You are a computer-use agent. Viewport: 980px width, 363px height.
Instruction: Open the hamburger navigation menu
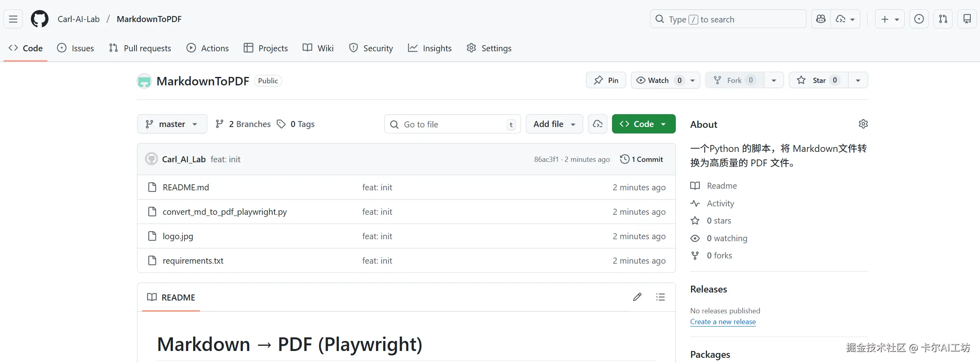(x=13, y=19)
